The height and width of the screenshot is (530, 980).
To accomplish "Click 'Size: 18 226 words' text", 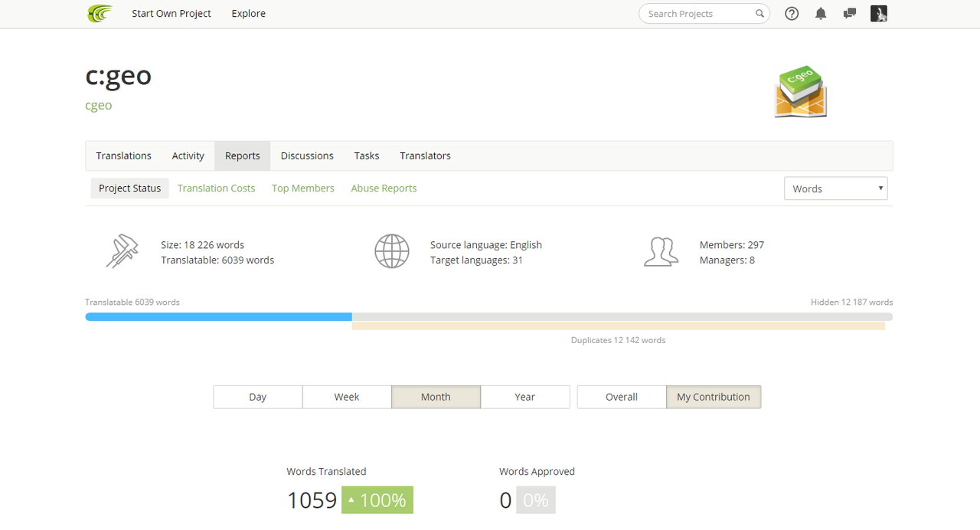I will tap(203, 245).
